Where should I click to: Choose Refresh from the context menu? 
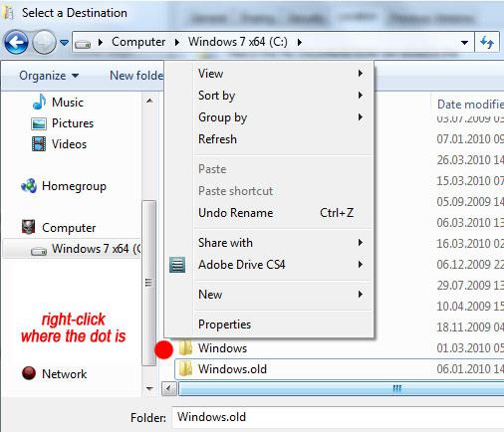(x=270, y=139)
